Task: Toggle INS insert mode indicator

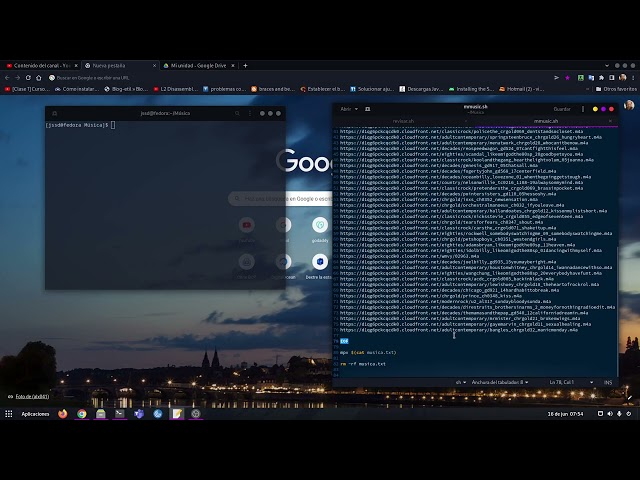Action: pos(608,382)
